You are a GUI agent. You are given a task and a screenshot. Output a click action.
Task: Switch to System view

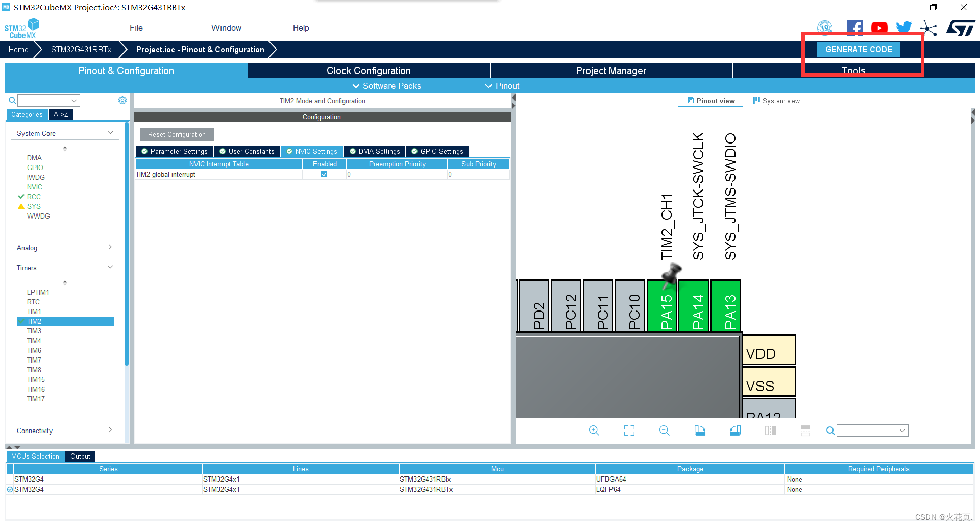coord(776,101)
